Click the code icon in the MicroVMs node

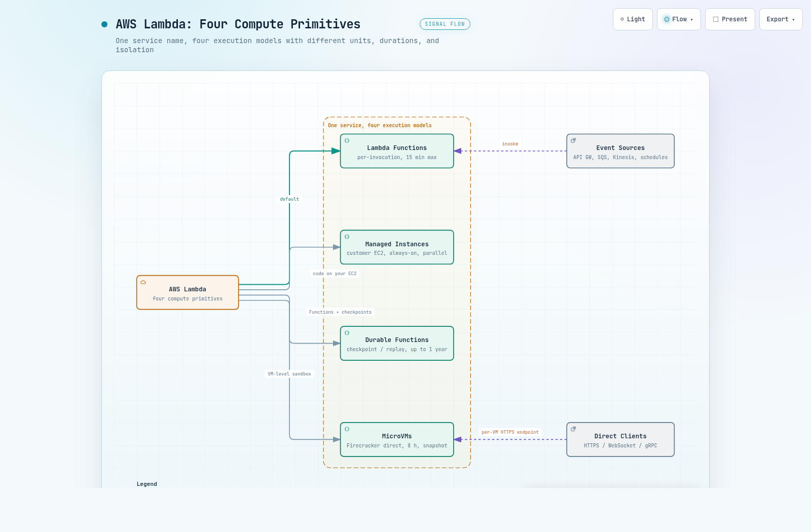[347, 429]
